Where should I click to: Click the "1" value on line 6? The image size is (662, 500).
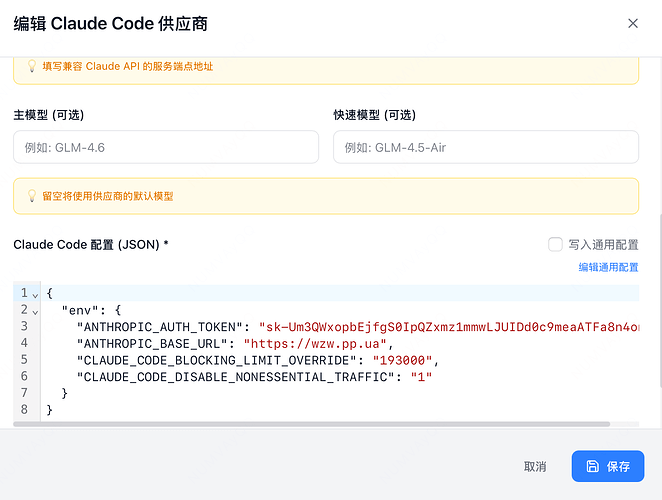[421, 377]
